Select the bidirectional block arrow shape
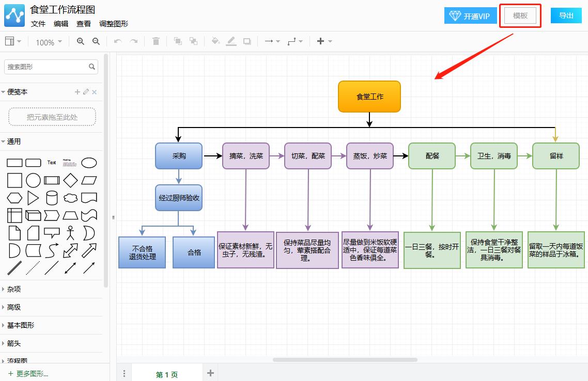Image resolution: width=588 pixels, height=381 pixels. (70, 250)
